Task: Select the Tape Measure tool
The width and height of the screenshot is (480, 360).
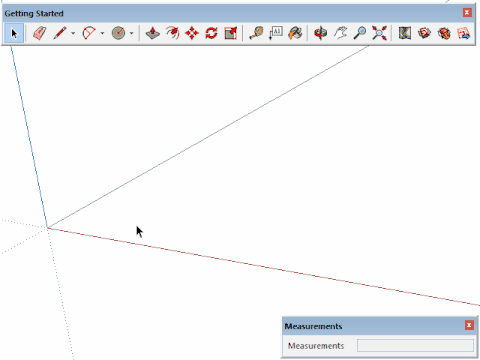Action: 256,33
